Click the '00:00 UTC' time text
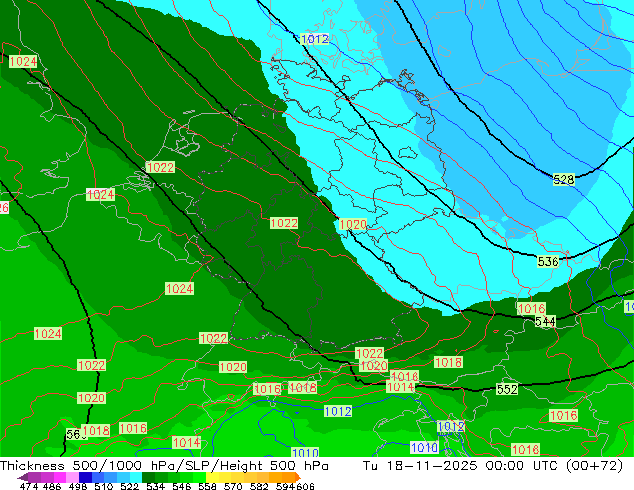 click(524, 466)
